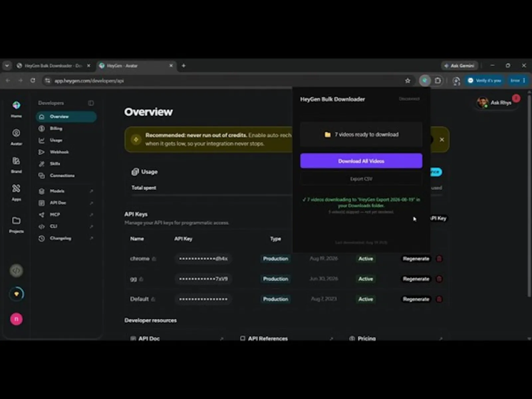Click the masked chrome API key ending dh4x
Viewport: 532px width, 399px height.
203,259
